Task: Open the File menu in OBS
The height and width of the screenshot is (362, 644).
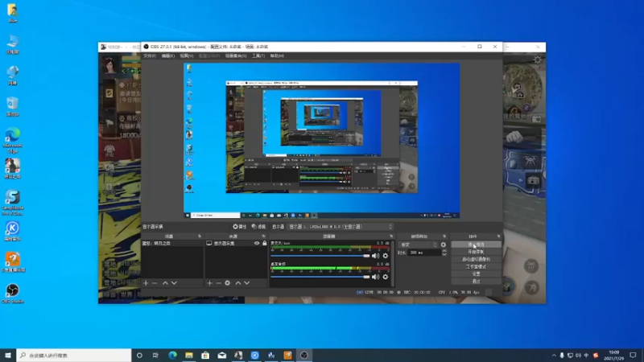Action: click(150, 56)
